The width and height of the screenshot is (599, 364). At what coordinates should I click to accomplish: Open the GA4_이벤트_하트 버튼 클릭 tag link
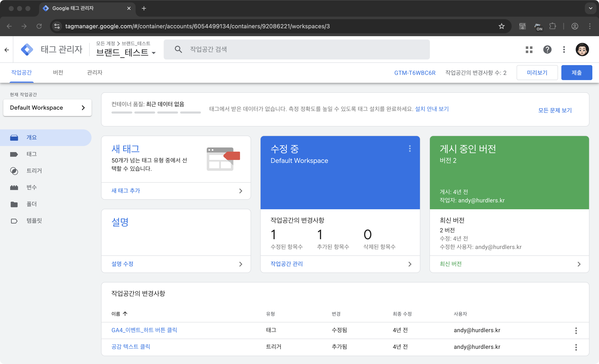(x=144, y=330)
